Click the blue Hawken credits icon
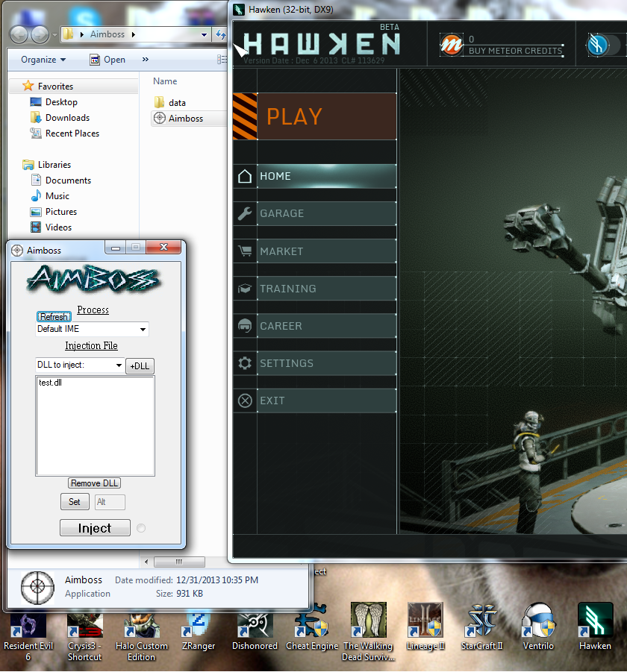627x672 pixels. click(x=597, y=45)
